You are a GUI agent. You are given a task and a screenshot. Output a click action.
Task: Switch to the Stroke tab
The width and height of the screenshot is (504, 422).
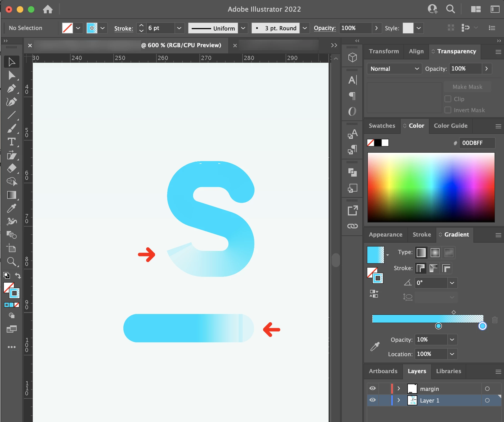422,235
